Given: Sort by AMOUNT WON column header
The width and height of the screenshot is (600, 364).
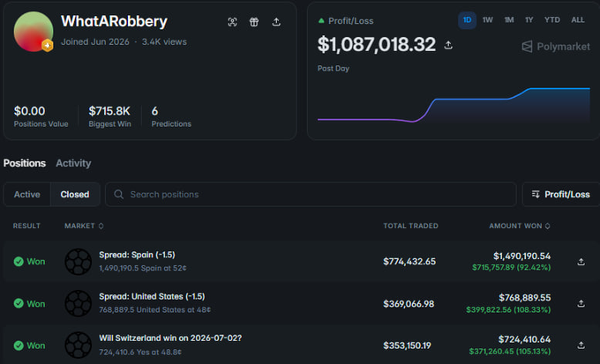Looking at the screenshot, I should pos(520,226).
